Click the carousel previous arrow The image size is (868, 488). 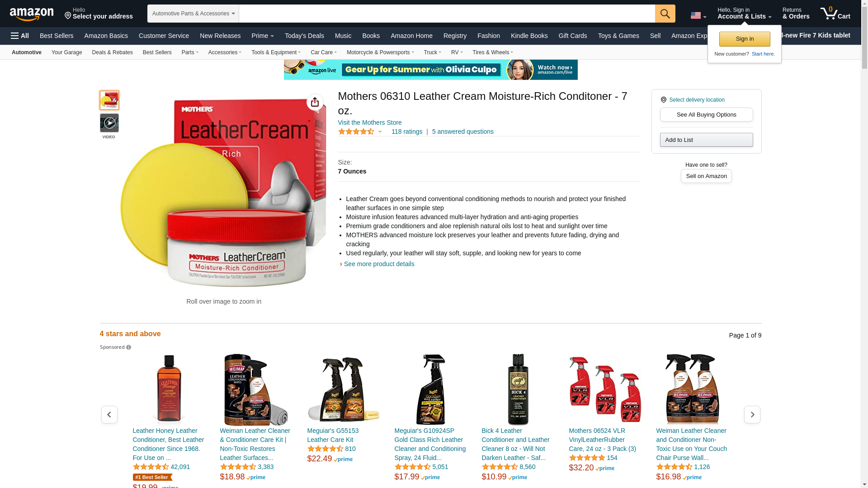click(109, 414)
